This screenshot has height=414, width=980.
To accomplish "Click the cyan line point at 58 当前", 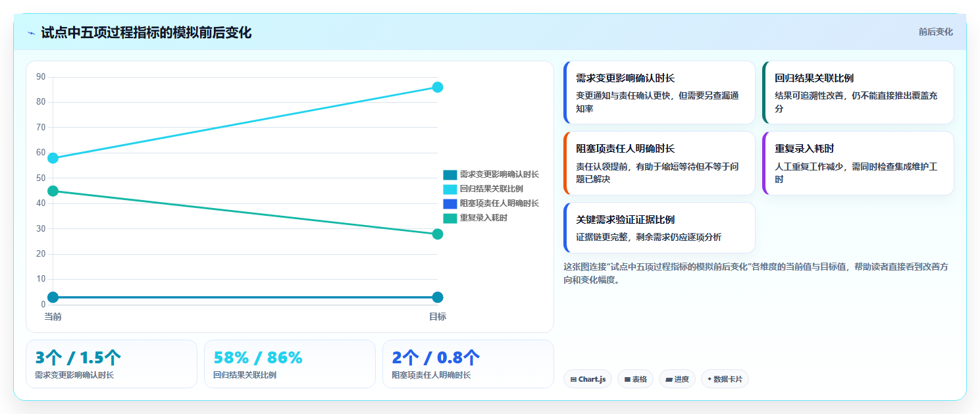I will pos(53,158).
